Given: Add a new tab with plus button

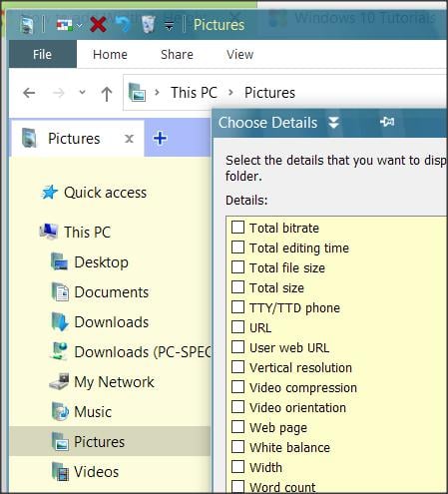Looking at the screenshot, I should coord(160,138).
